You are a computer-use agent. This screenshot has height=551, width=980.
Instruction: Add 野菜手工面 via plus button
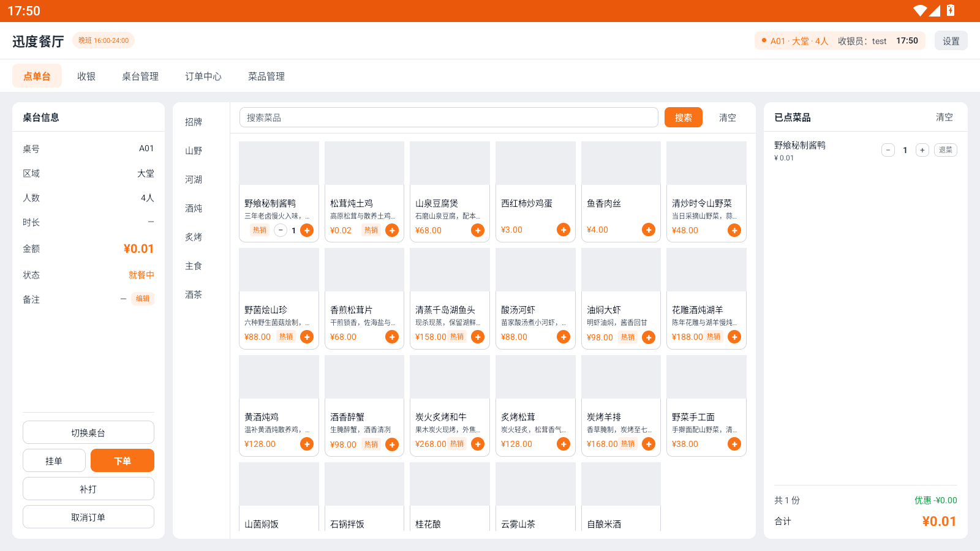click(734, 444)
